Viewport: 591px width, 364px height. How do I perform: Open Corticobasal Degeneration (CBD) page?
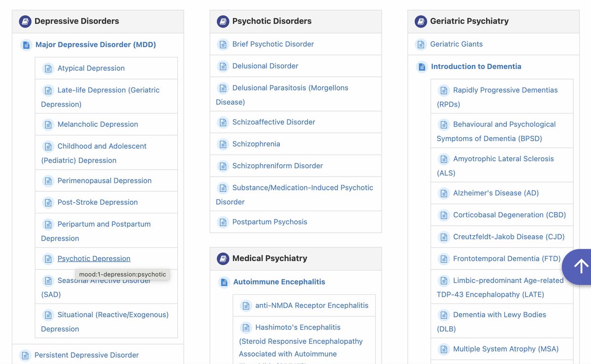click(x=510, y=215)
